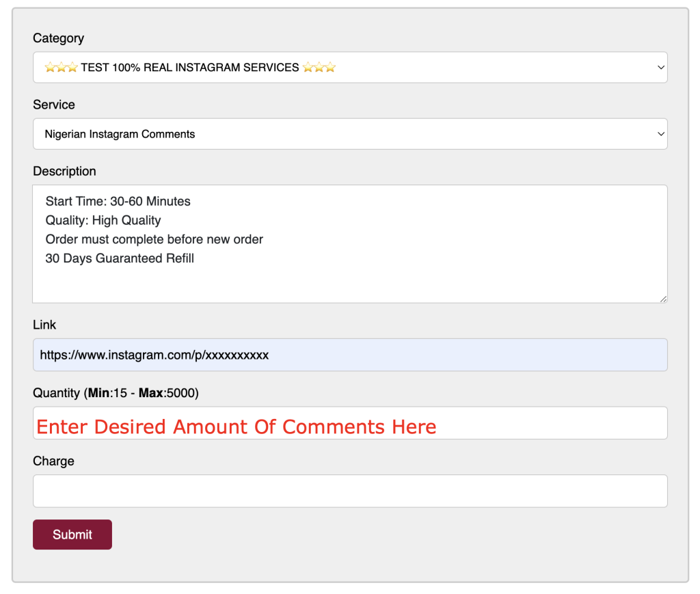Click the stars after SERVICES in Category
700x594 pixels.
click(x=319, y=68)
